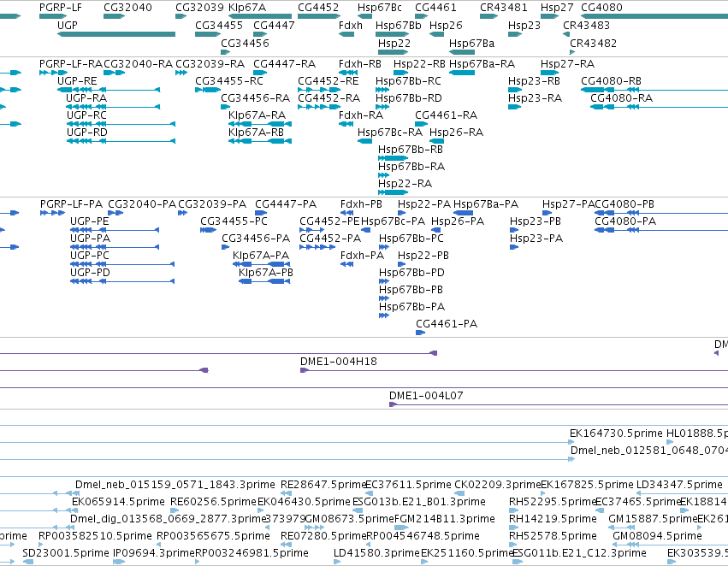Select the CG32040 gene label
The image size is (728, 566).
[127, 8]
